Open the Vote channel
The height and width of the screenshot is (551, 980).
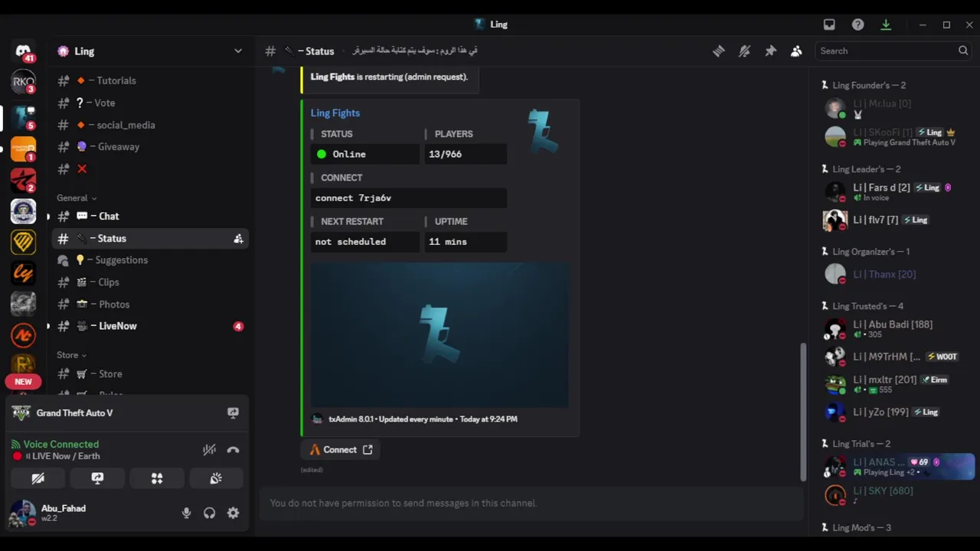[x=150, y=103]
